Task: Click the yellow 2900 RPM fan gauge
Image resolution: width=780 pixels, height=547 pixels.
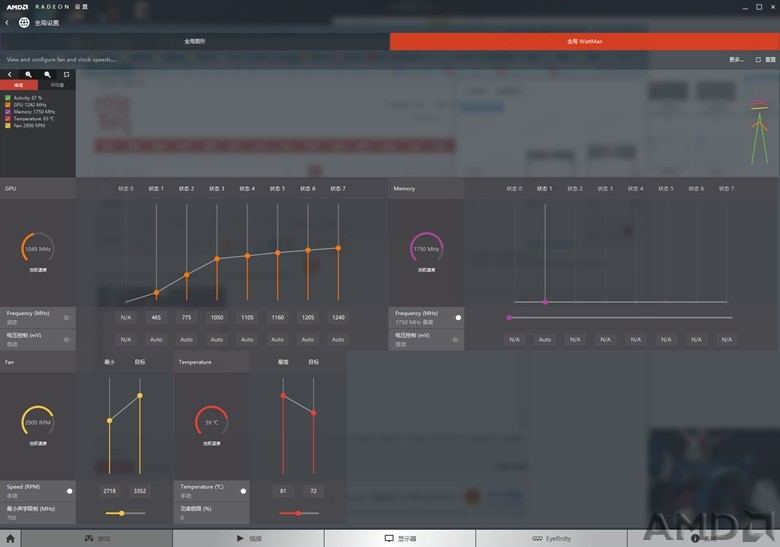Action: (38, 422)
